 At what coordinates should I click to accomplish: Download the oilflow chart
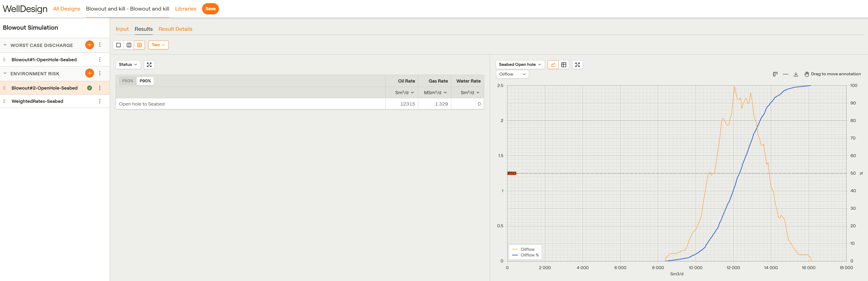pyautogui.click(x=796, y=74)
